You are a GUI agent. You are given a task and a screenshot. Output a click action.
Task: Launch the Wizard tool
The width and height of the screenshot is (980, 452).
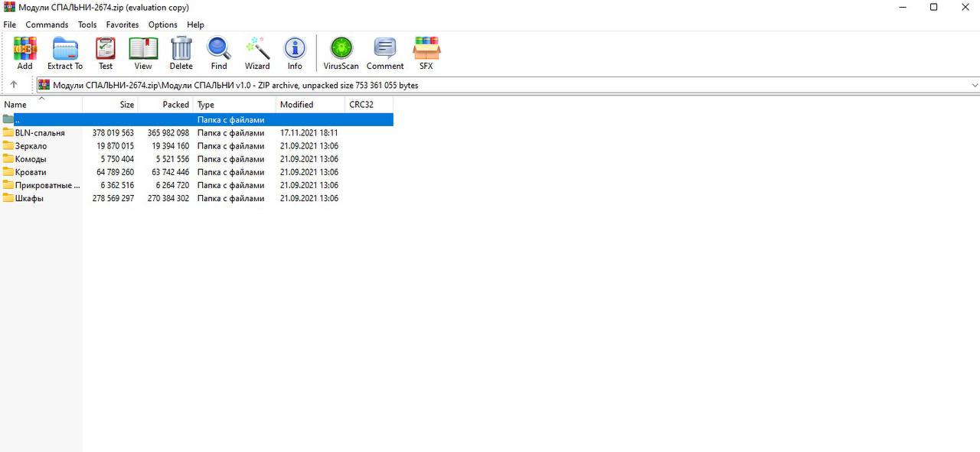coord(257,53)
